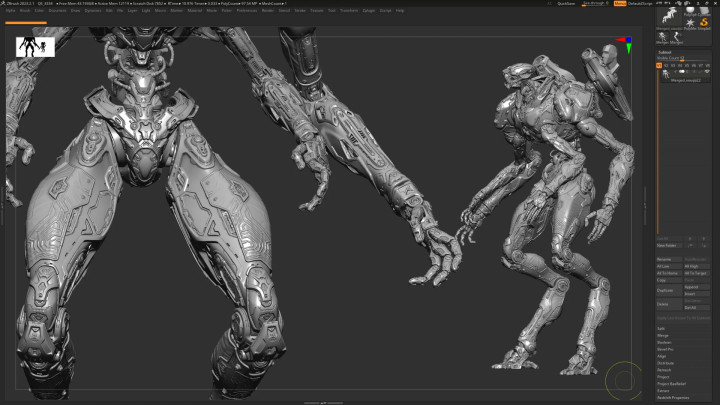
Task: Click the Append subtool button
Action: click(690, 286)
